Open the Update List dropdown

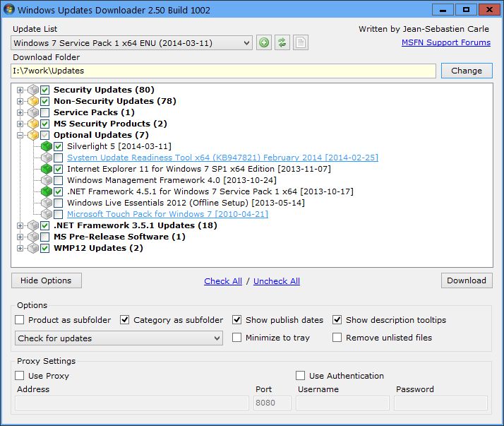pyautogui.click(x=131, y=43)
